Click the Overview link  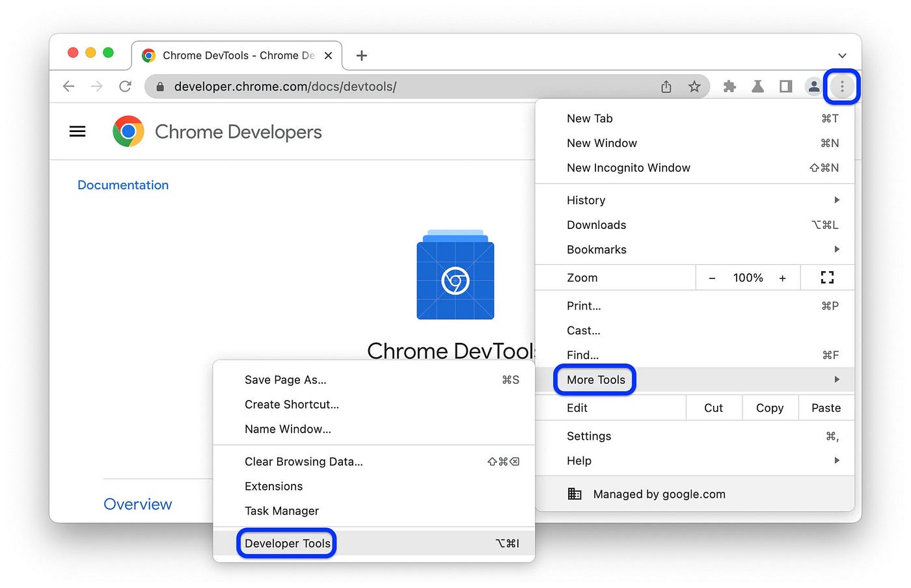138,504
